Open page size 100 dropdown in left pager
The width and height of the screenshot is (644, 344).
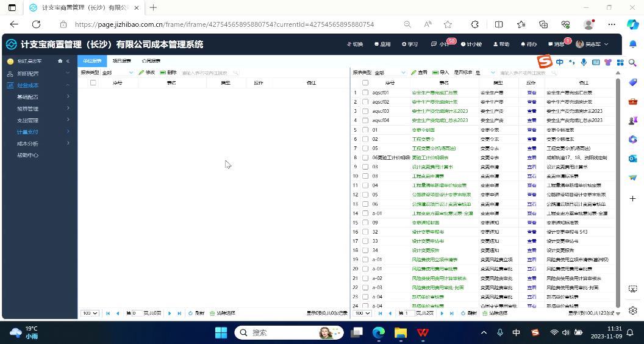[90, 313]
